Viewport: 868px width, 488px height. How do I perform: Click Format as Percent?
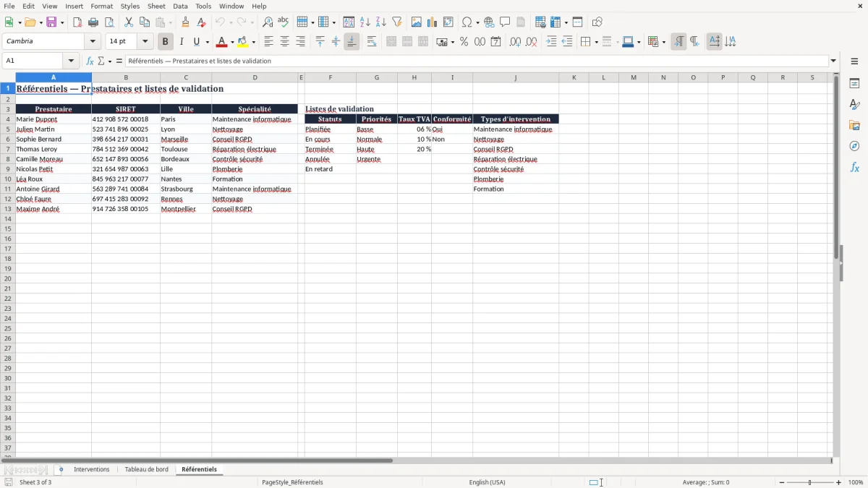pos(464,42)
